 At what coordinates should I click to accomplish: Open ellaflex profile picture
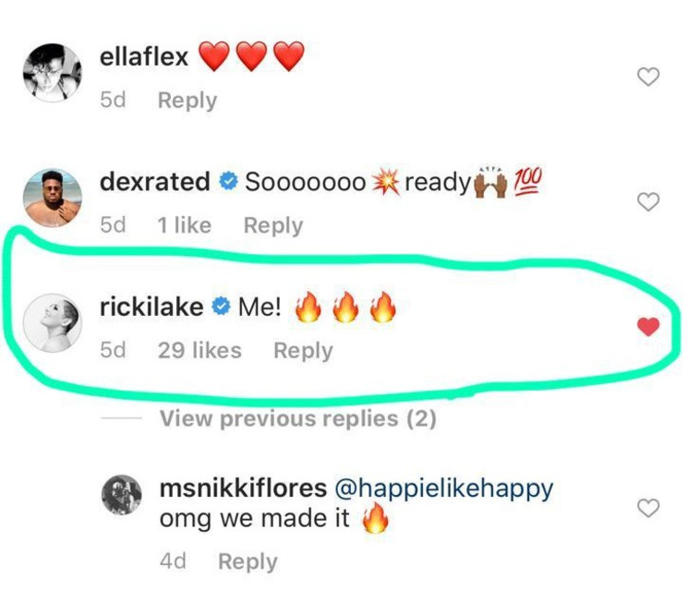[53, 70]
